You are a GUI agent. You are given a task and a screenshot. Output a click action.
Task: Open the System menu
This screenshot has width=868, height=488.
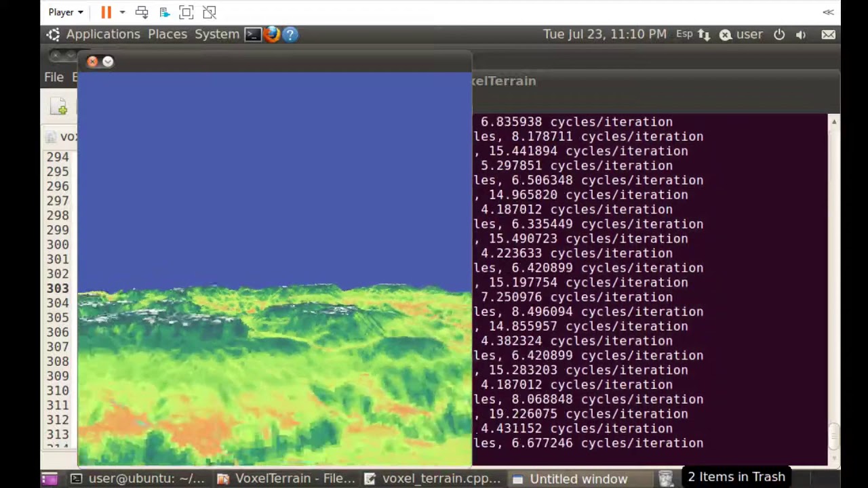point(217,35)
